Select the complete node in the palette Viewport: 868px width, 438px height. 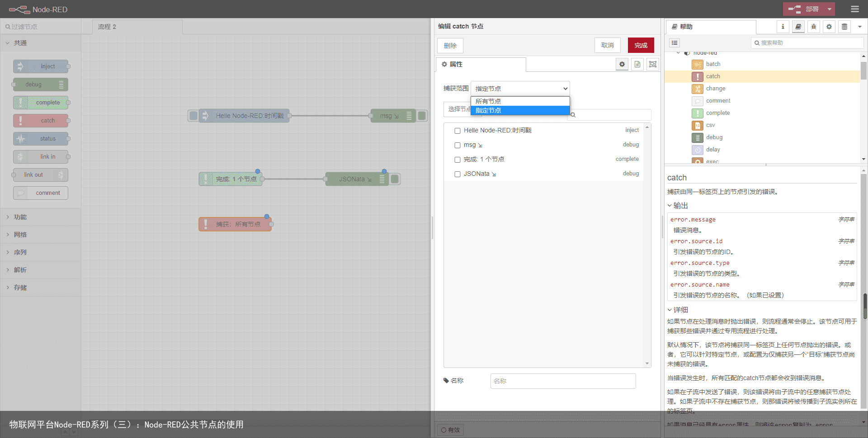coord(41,103)
